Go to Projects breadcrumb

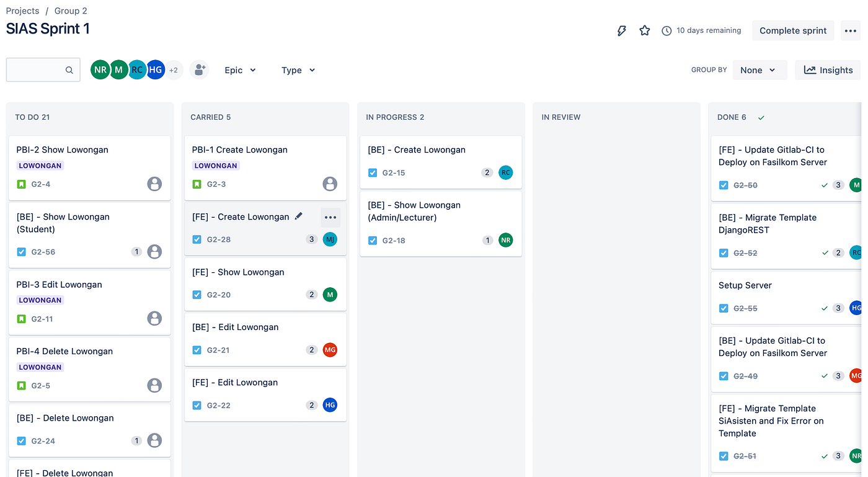(x=22, y=11)
